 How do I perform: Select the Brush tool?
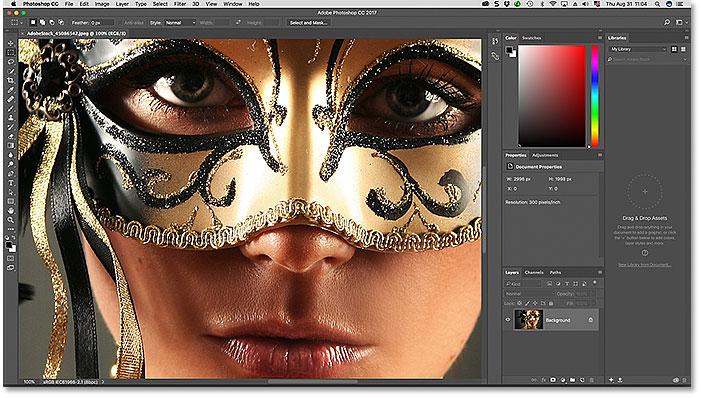tap(11, 109)
